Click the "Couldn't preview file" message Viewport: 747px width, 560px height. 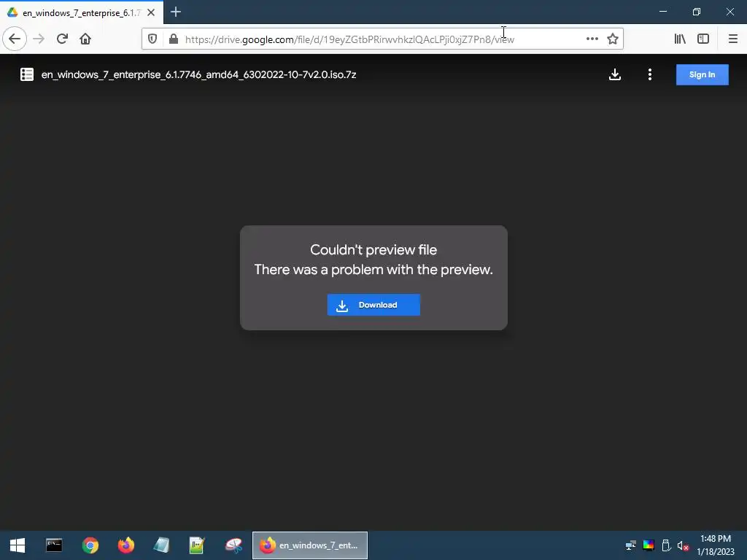click(373, 249)
